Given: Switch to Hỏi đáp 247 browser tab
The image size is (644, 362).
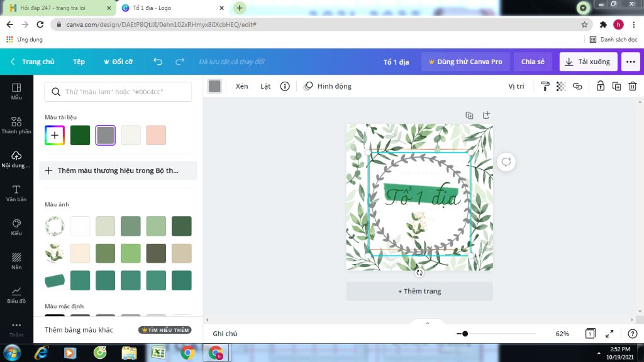Looking at the screenshot, I should (x=57, y=8).
